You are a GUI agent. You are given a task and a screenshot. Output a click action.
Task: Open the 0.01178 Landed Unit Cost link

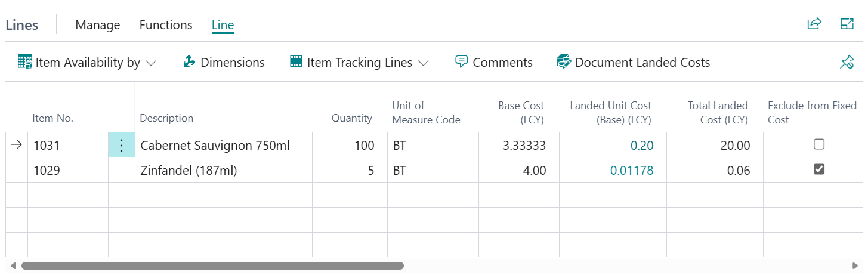click(x=632, y=171)
